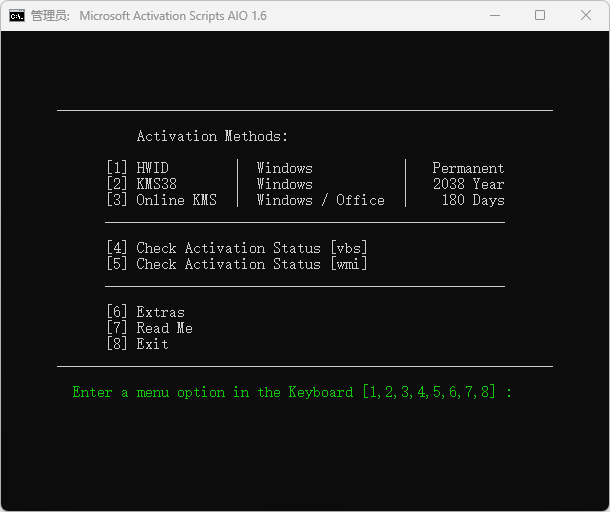610x512 pixels.
Task: Select the '[8] Exit' line
Action: (138, 344)
